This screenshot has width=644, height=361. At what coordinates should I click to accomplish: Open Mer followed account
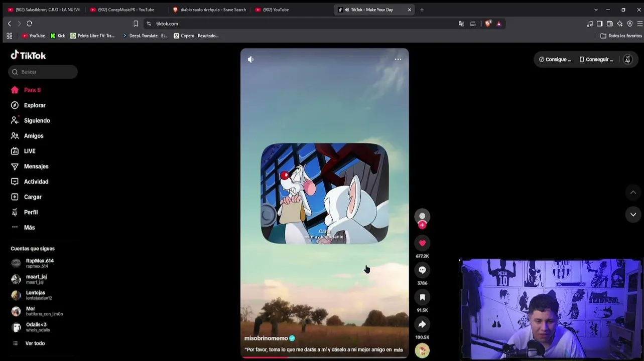point(37,311)
